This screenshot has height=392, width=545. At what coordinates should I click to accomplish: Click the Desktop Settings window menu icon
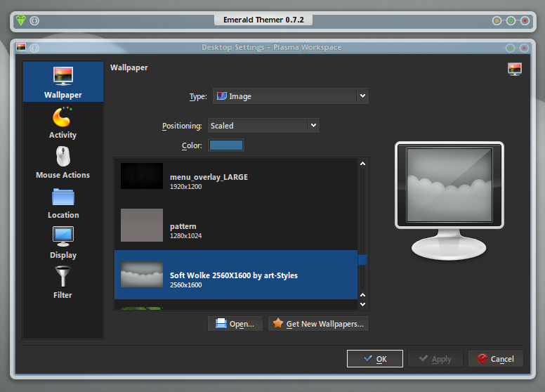click(21, 47)
